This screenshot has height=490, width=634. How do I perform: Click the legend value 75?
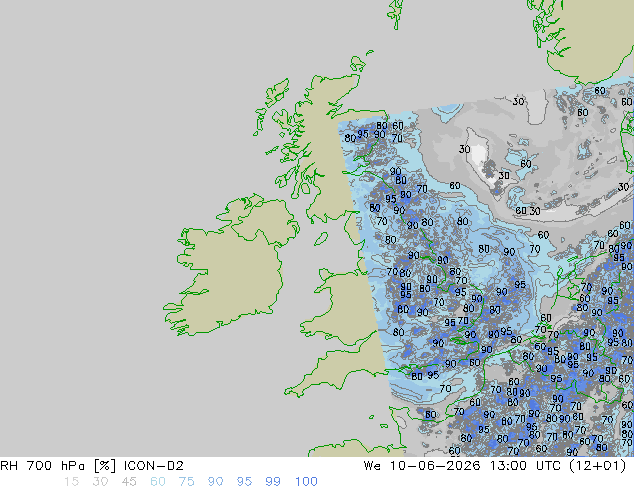pyautogui.click(x=186, y=482)
